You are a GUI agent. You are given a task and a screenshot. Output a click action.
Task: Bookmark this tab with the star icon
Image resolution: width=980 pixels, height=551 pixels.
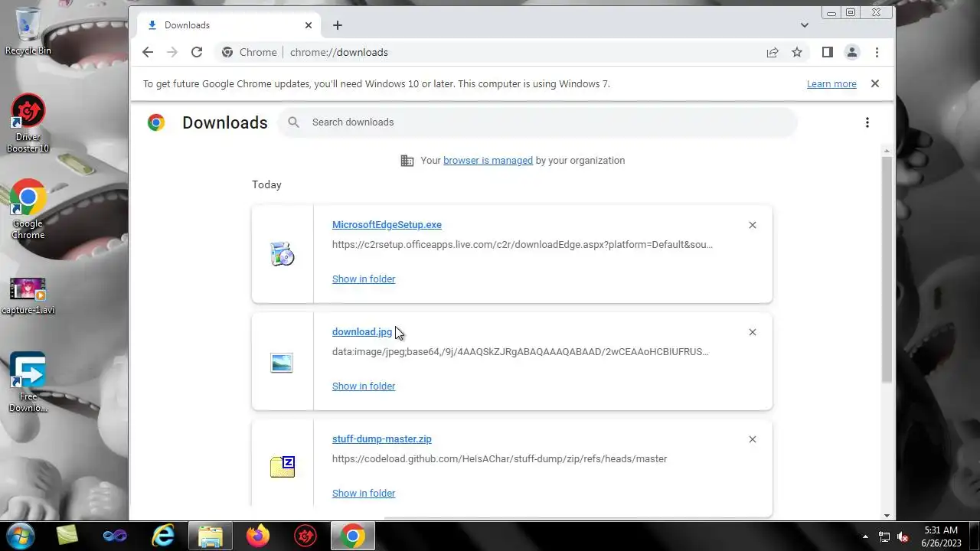[x=797, y=52]
